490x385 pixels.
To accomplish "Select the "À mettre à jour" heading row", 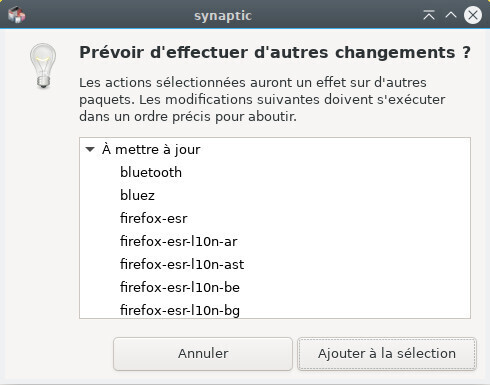I will point(275,149).
